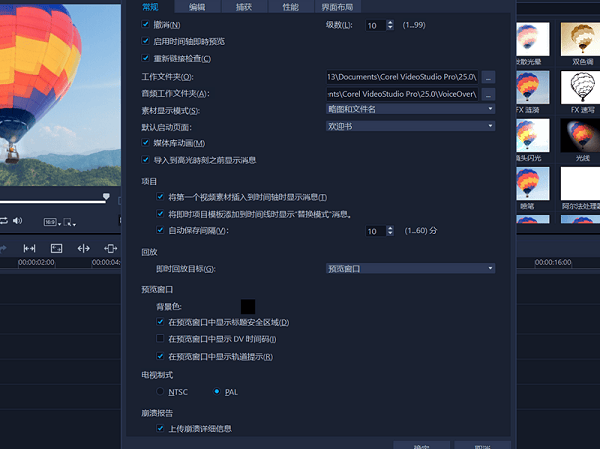This screenshot has height=449, width=600.
Task: Select the FX 涟漪 filter thumbnail
Action: [533, 87]
